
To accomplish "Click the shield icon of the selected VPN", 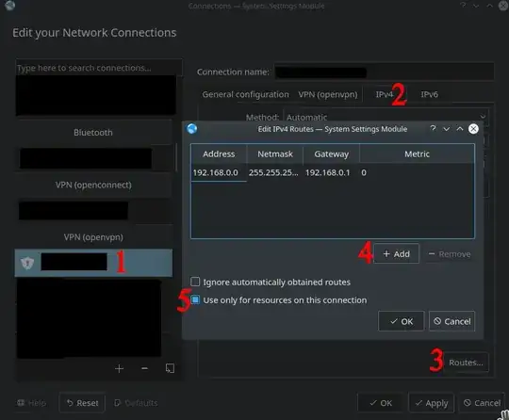I will [27, 263].
